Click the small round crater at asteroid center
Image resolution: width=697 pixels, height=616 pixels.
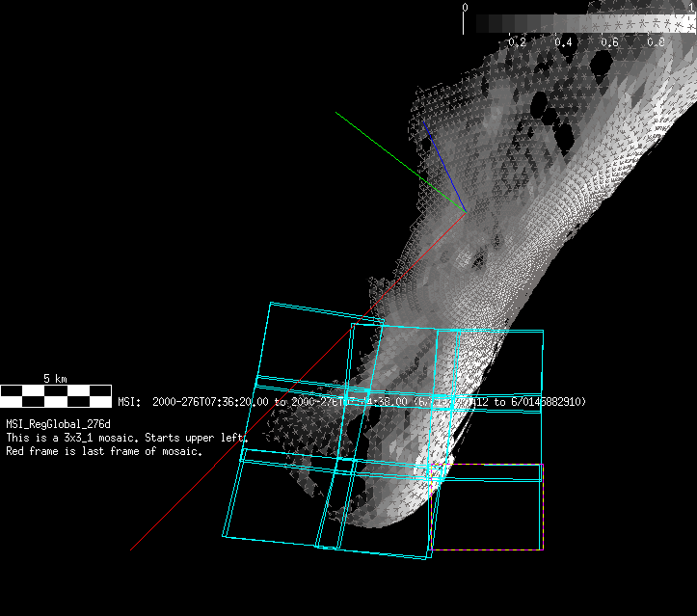(466, 259)
